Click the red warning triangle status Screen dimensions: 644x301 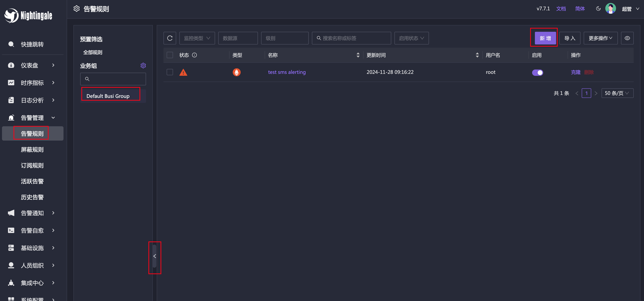point(183,72)
